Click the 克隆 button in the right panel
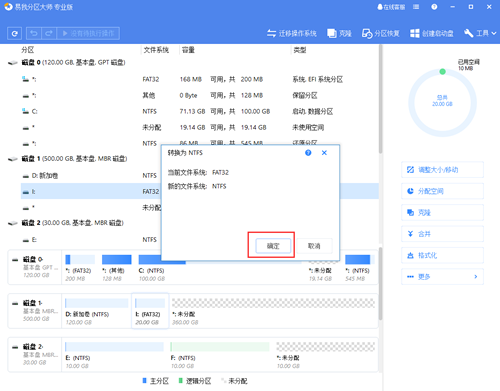Image resolution: width=500 pixels, height=391 pixels. 442,213
